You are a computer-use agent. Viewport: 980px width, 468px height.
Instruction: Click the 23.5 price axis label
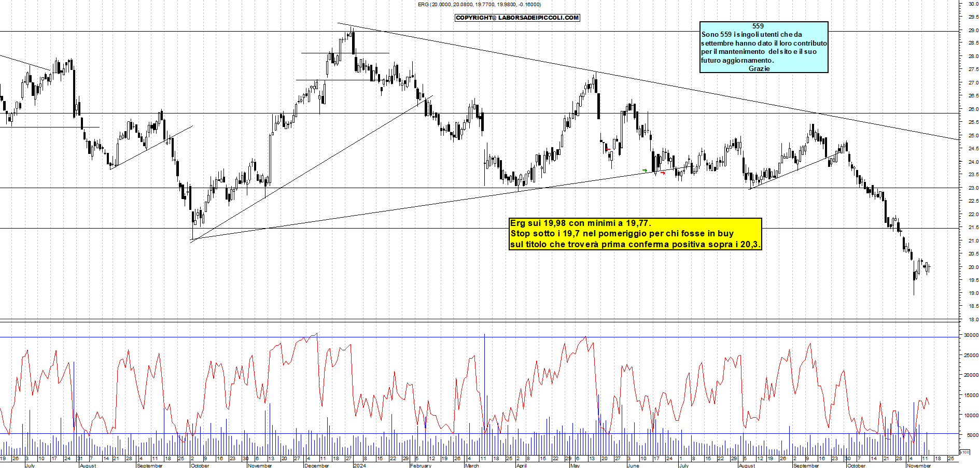[x=973, y=175]
